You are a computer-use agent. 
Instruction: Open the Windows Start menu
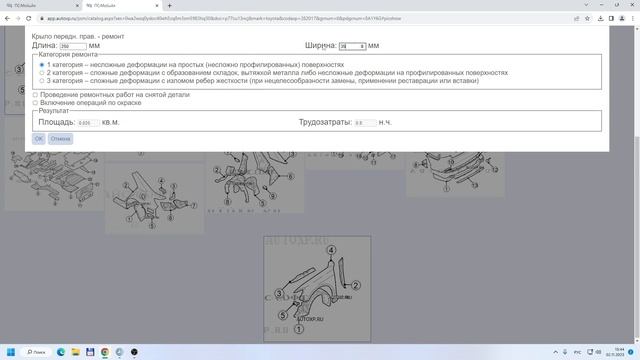tap(11, 352)
